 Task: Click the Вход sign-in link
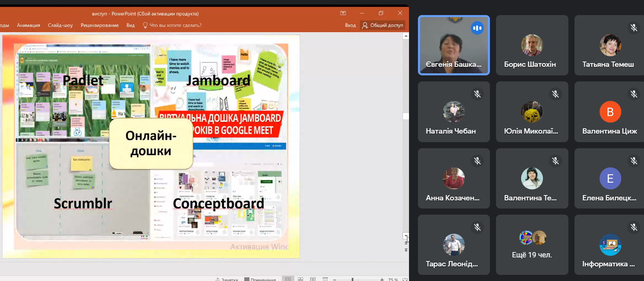pos(350,25)
